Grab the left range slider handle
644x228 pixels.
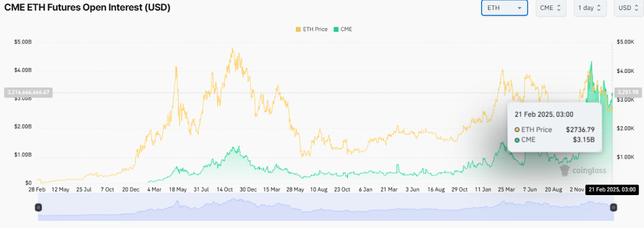tap(38, 207)
